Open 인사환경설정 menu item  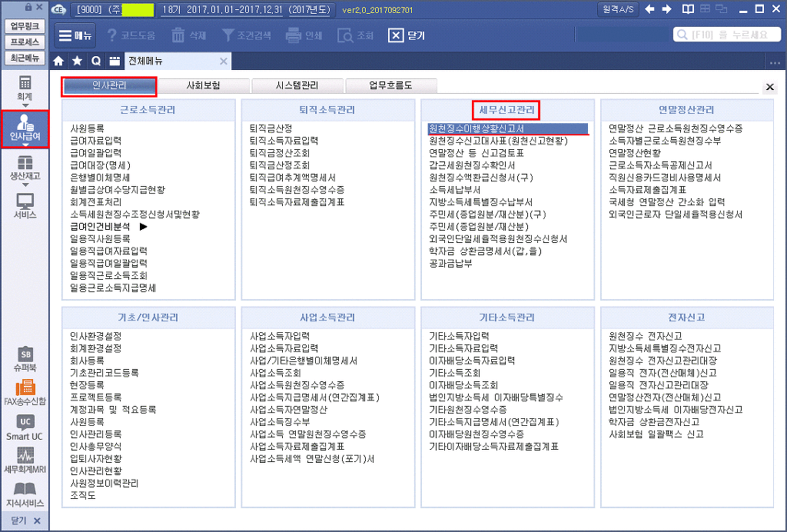(x=96, y=336)
